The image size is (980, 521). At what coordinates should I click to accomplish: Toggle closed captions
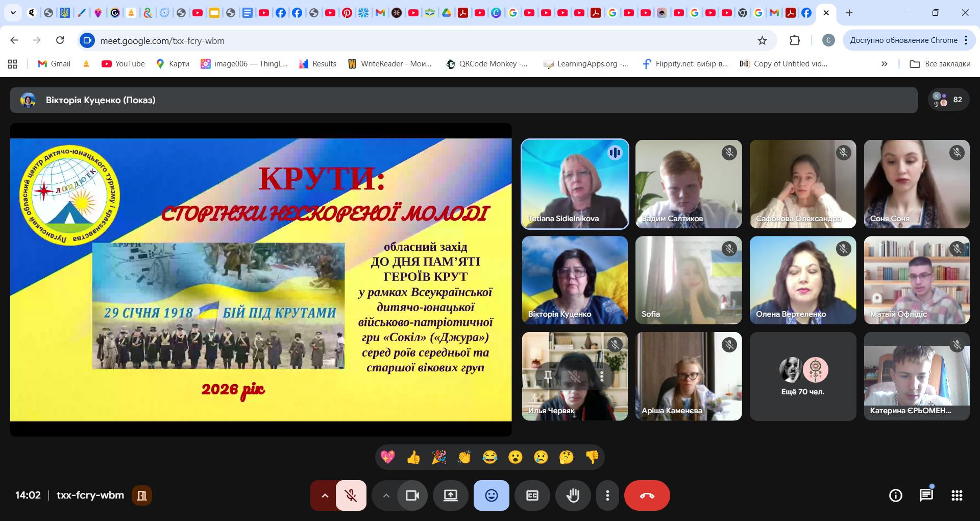tap(532, 495)
